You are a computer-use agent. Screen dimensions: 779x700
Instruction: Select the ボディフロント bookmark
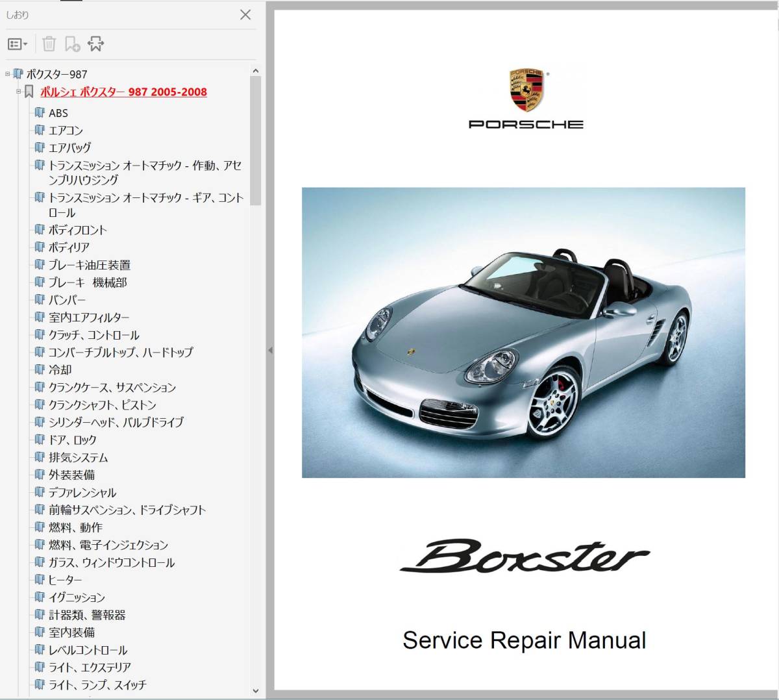click(x=78, y=230)
